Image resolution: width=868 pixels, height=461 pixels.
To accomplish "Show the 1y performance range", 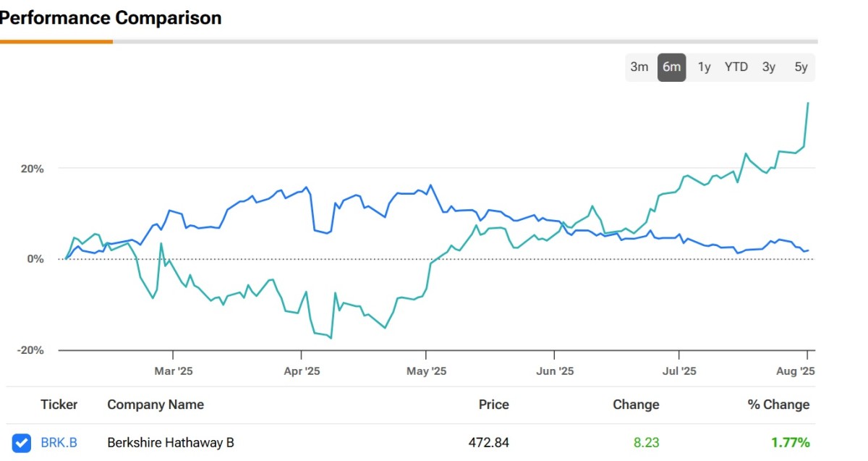I will [x=704, y=67].
